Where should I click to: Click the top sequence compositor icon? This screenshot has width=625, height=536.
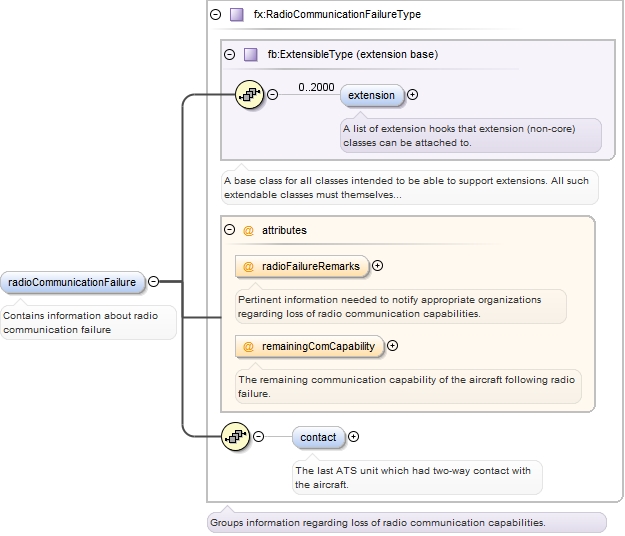pyautogui.click(x=248, y=95)
